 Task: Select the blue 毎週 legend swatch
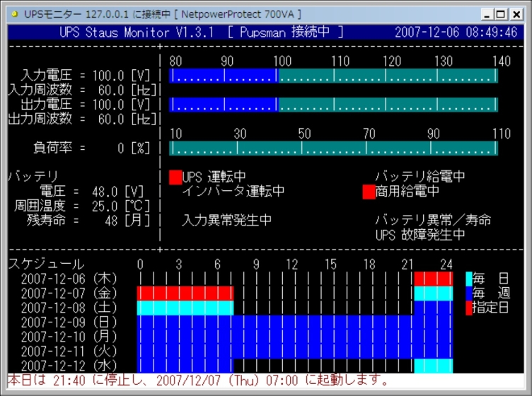(468, 293)
